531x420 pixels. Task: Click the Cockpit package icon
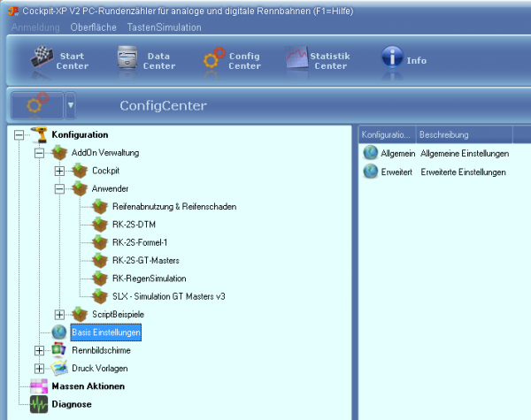pos(80,171)
